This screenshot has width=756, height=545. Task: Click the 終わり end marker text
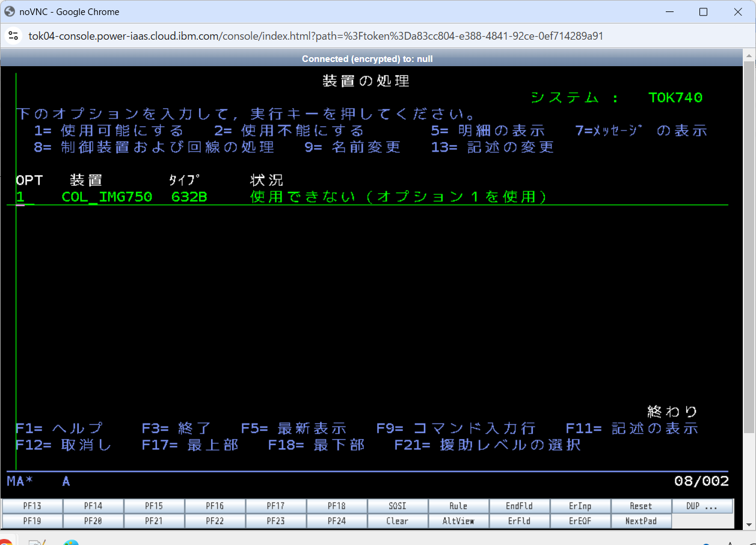(x=672, y=411)
